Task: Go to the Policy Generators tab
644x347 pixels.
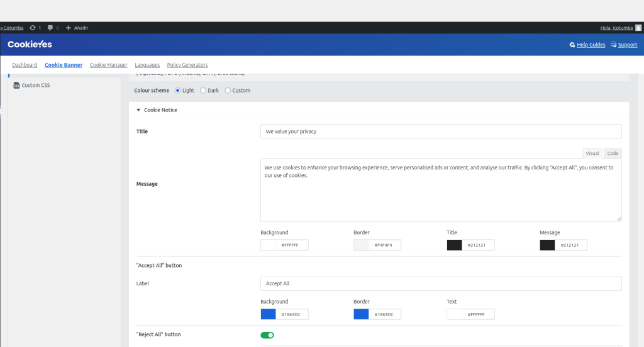Action: tap(187, 65)
